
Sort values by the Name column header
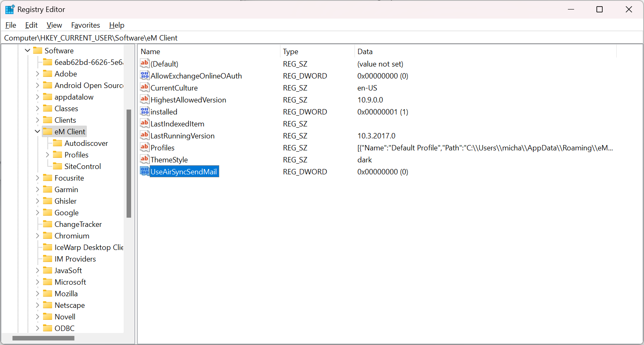pyautogui.click(x=209, y=52)
